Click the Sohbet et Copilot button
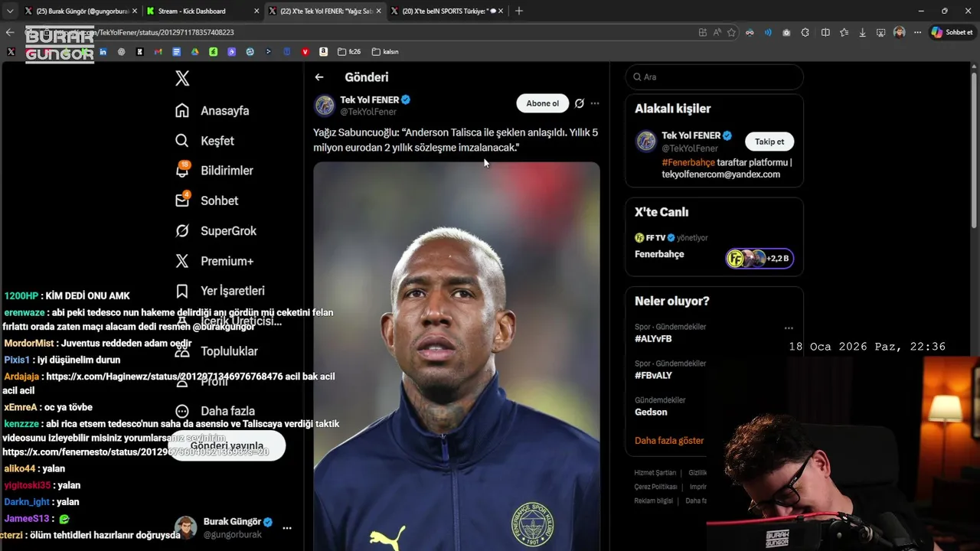 coord(952,32)
